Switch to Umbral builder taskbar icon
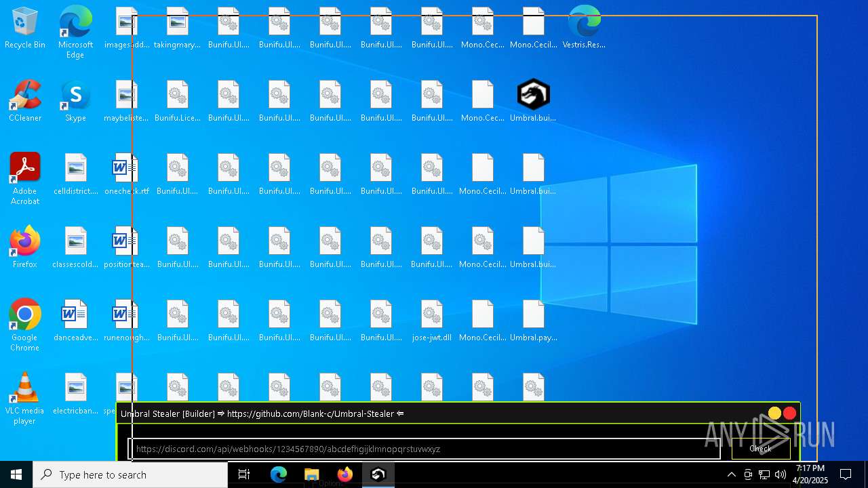The width and height of the screenshot is (868, 488). tap(378, 474)
